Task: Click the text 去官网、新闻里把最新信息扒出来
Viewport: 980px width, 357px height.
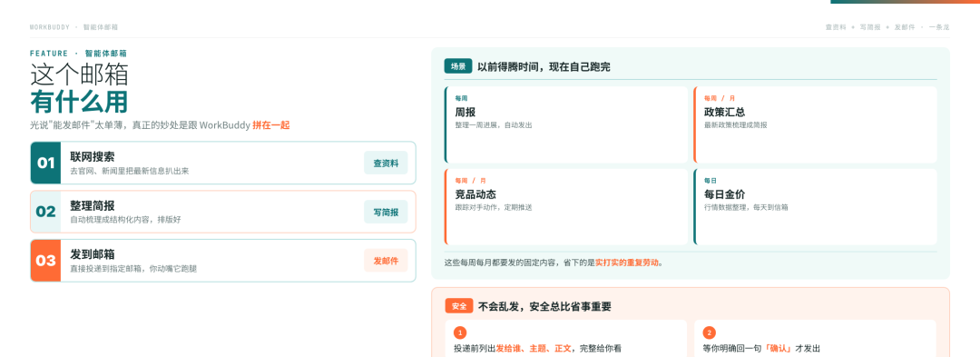Action: [x=130, y=171]
